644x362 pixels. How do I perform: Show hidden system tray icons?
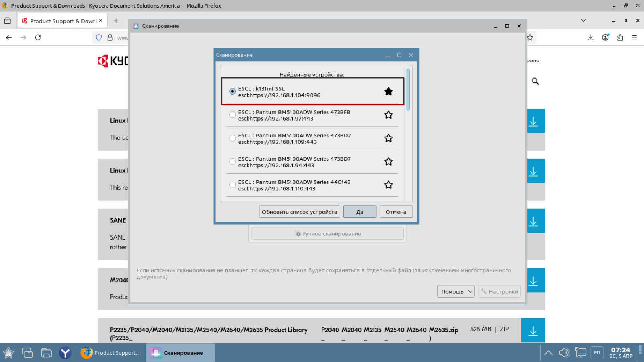548,352
